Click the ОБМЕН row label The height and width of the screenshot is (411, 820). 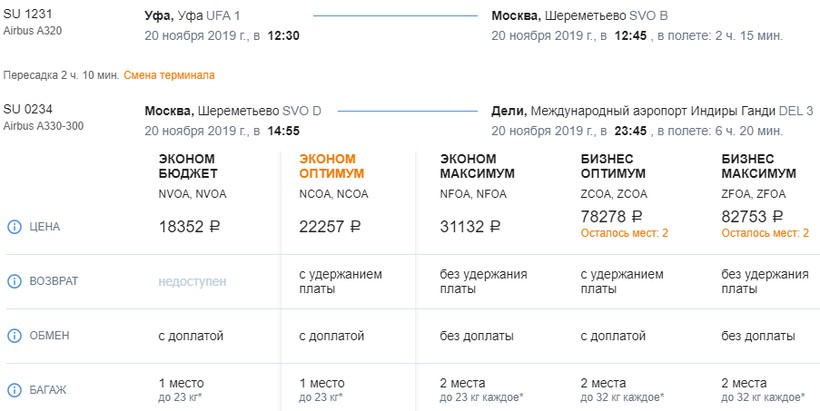tap(49, 335)
